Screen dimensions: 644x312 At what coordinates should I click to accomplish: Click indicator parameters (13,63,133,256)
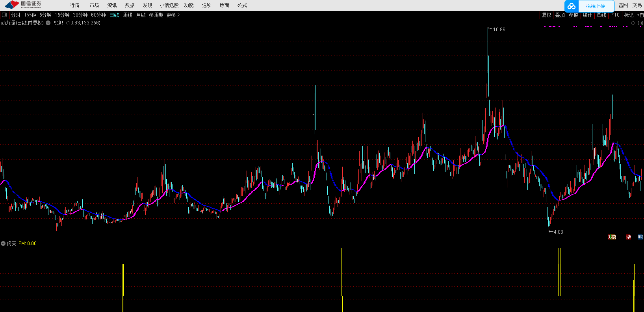click(84, 23)
